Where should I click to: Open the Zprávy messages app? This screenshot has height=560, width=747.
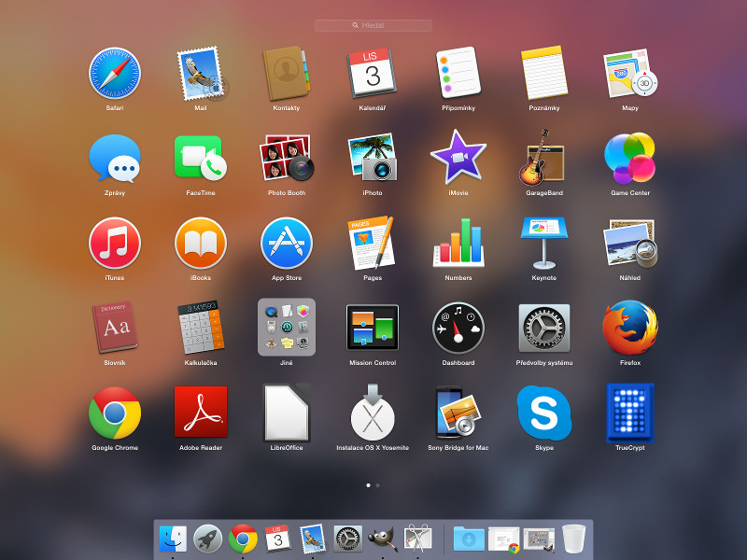tap(115, 159)
